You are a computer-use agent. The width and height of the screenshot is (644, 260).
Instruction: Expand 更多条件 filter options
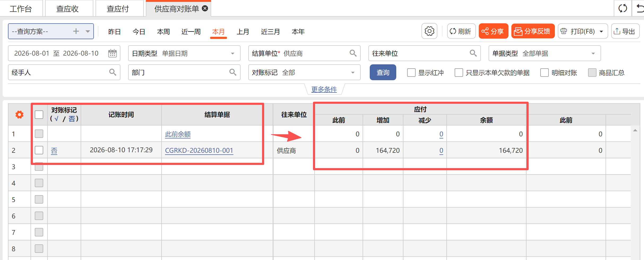(x=324, y=89)
